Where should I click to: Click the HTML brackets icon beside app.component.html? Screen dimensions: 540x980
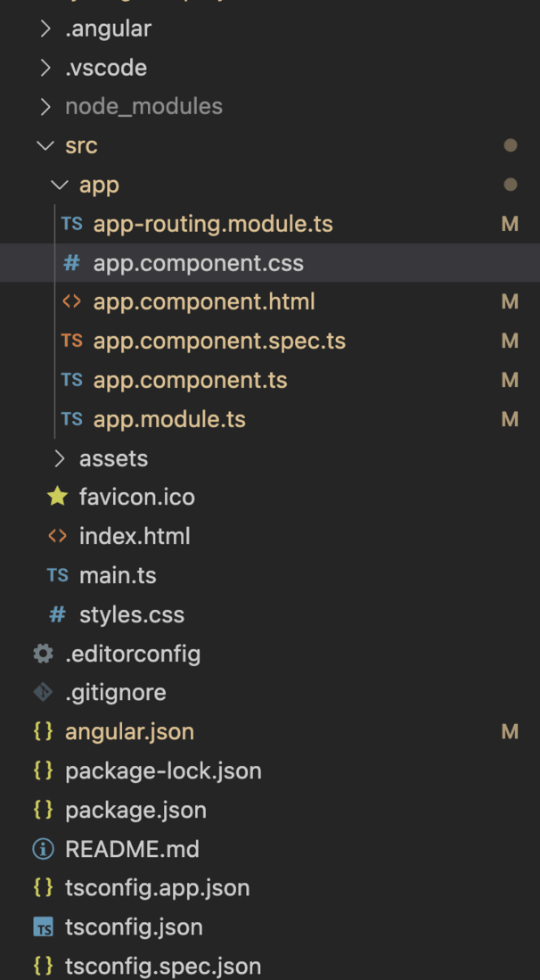pyautogui.click(x=72, y=302)
